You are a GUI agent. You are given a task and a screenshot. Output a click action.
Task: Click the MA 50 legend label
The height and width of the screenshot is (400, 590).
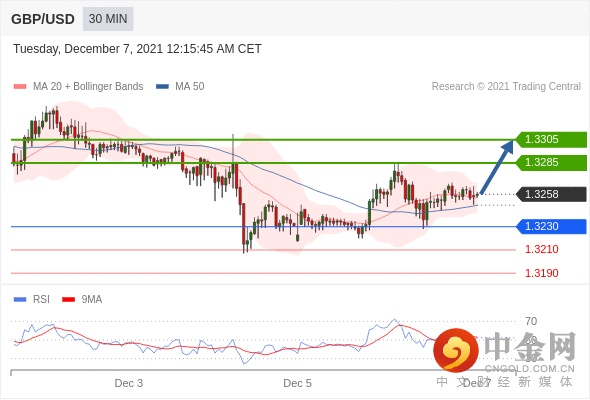(190, 87)
